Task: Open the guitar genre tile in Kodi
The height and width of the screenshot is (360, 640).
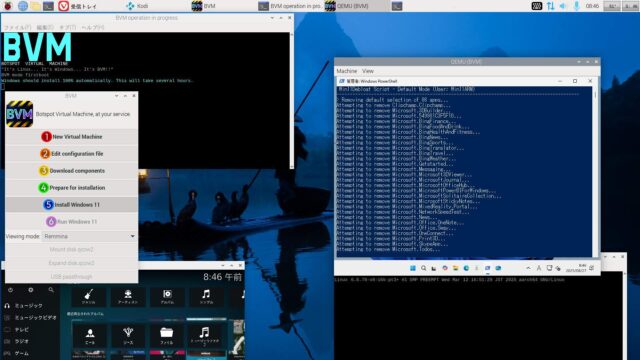Action: tap(89, 297)
